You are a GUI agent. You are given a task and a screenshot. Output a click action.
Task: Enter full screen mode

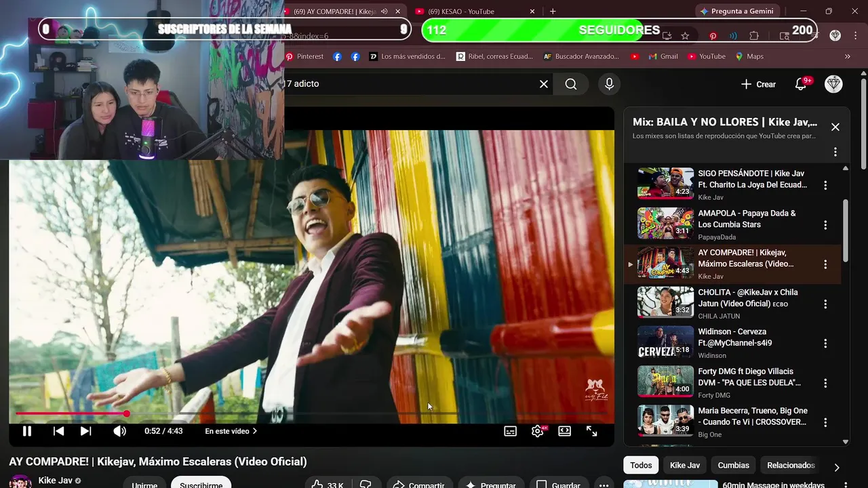click(591, 431)
